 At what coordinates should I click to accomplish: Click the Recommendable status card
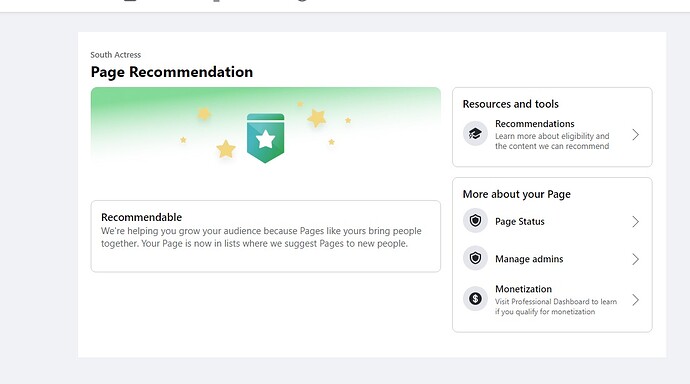pyautogui.click(x=265, y=236)
